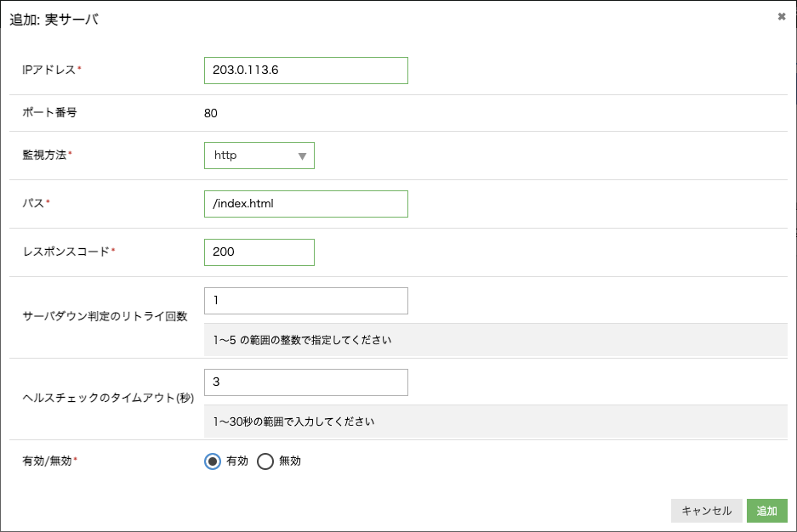Click the 1〜5 の範囲 hint text
The image size is (797, 532).
tap(302, 340)
